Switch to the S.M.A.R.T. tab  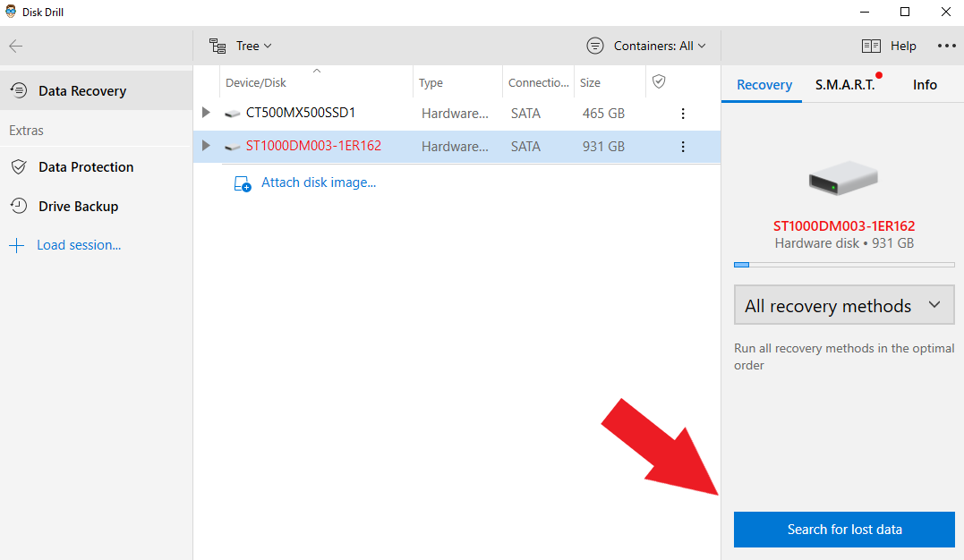[x=845, y=85]
